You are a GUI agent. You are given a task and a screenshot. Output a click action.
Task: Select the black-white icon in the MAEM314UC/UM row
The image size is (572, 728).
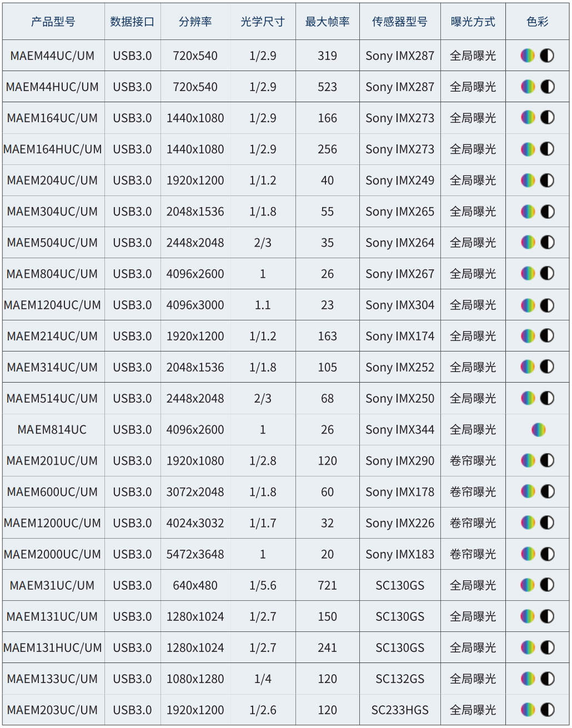tap(548, 367)
